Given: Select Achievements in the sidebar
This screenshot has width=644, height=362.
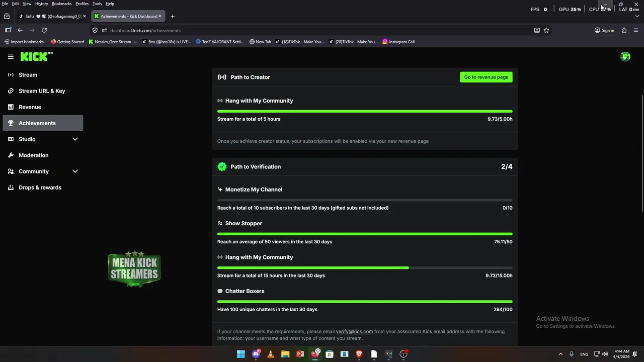Looking at the screenshot, I should pos(43,123).
